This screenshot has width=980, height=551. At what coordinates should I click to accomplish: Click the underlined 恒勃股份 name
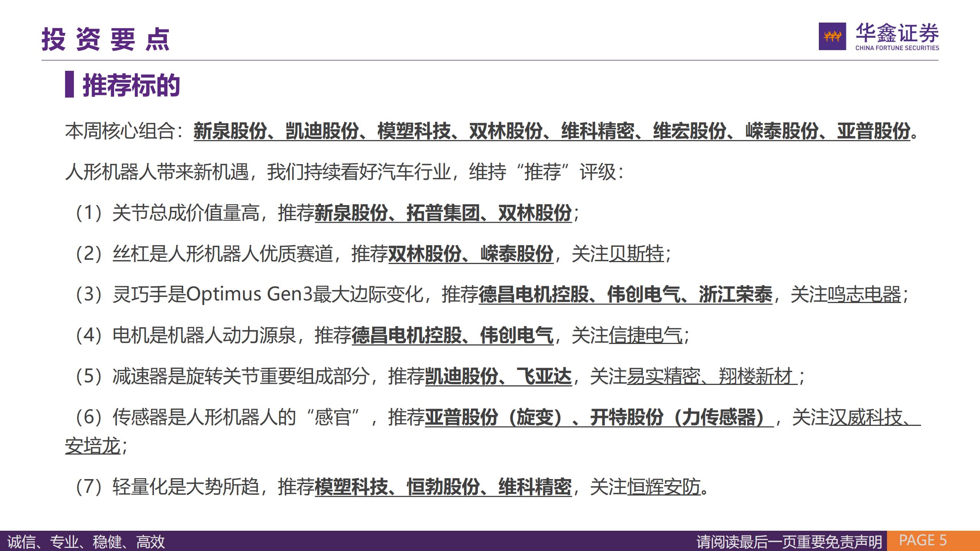(443, 487)
